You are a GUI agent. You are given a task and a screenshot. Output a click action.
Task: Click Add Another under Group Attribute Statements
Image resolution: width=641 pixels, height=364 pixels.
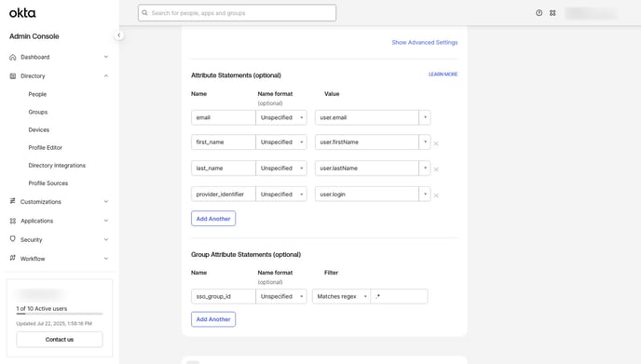213,319
